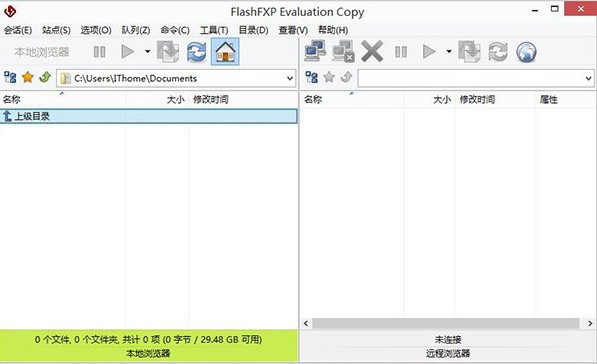Expand the dropdown arrow next to remote play icon
The height and width of the screenshot is (364, 597).
point(449,51)
